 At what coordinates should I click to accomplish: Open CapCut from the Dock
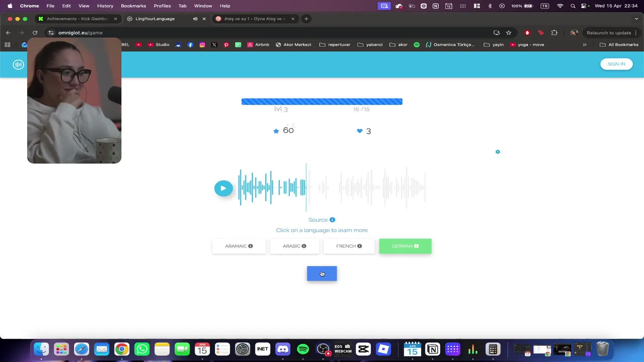363,349
